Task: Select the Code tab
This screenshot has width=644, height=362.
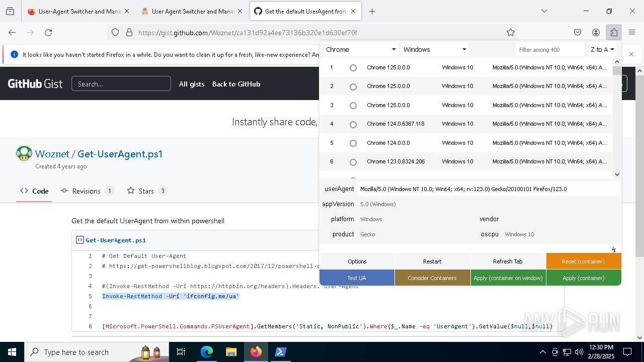Action: tap(34, 191)
